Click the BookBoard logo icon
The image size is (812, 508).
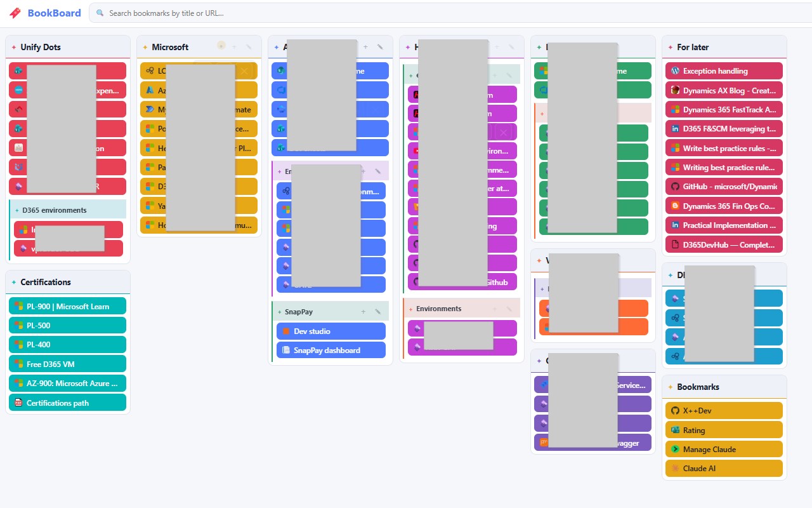15,13
